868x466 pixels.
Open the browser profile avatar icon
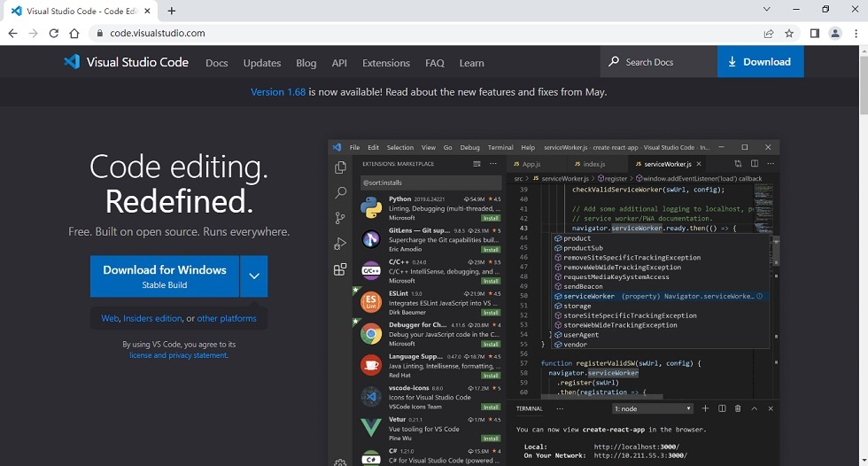click(x=835, y=33)
